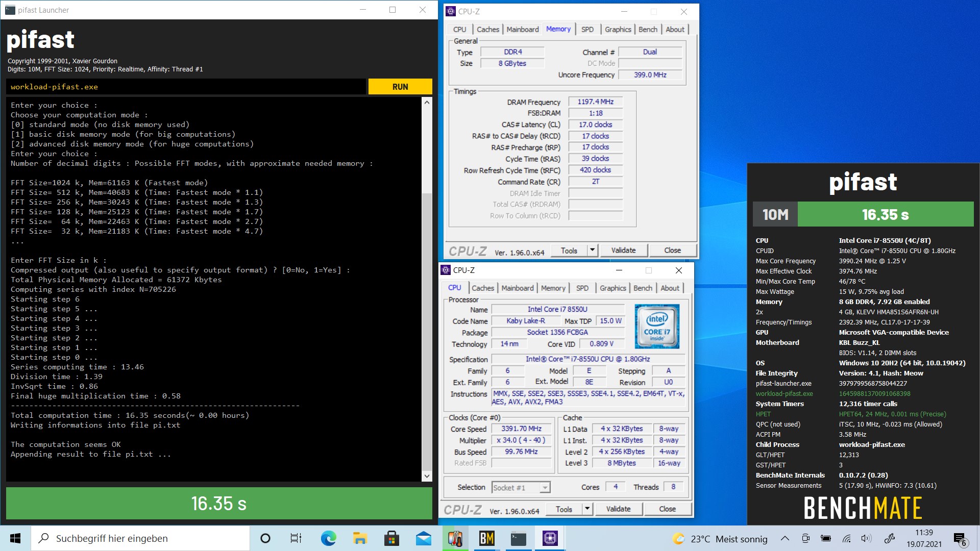This screenshot has height=551, width=980.
Task: Click pen Windows Ink tray icon
Action: click(890, 538)
